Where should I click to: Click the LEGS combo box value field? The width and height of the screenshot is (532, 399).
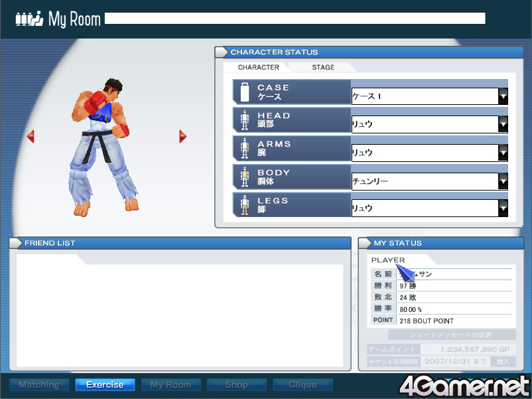click(x=425, y=208)
